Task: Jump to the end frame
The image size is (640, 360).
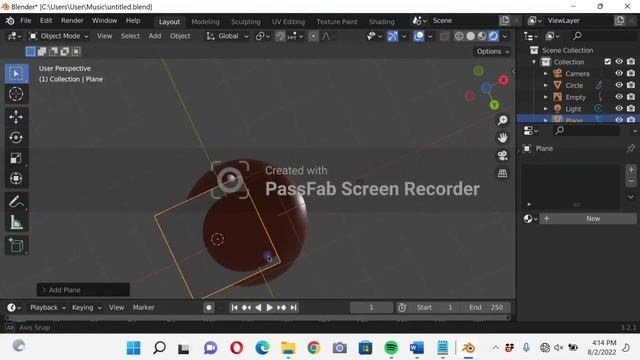Action: (293, 307)
